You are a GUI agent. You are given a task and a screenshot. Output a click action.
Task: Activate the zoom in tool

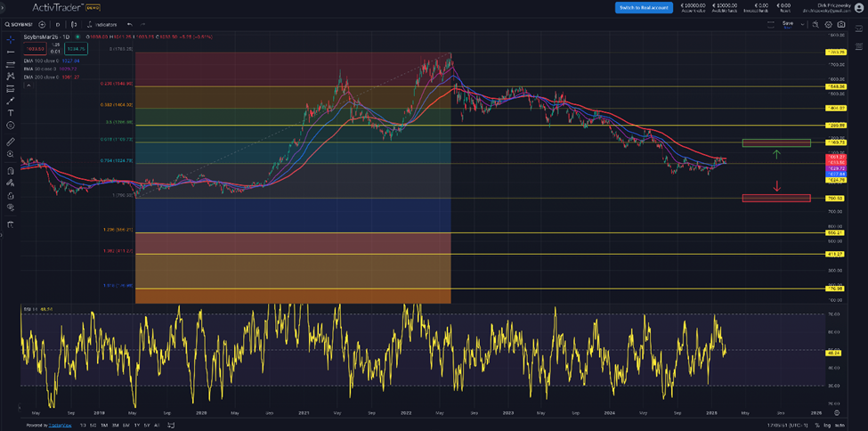coord(10,156)
